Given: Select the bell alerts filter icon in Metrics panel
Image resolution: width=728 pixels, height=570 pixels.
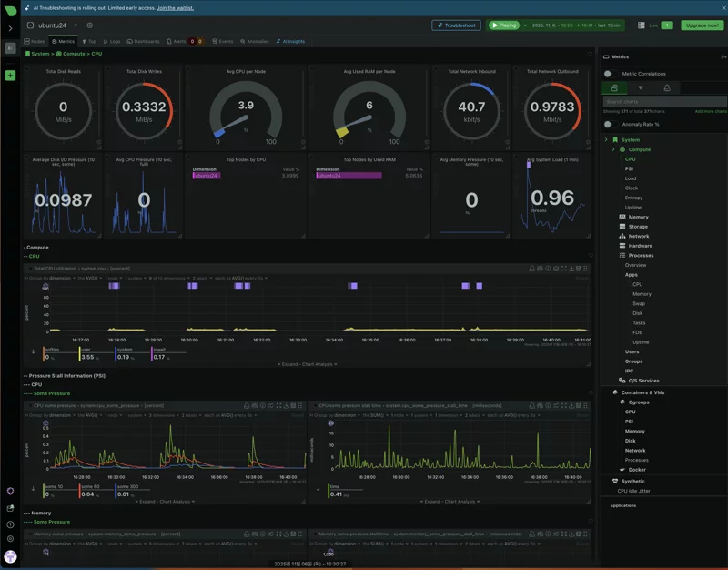Looking at the screenshot, I should coord(667,87).
